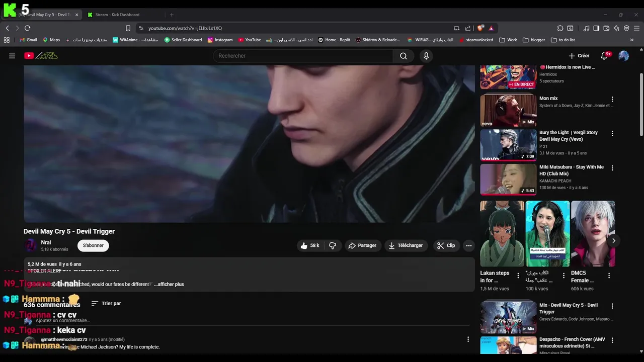This screenshot has width=644, height=362.
Task: Click the Clip button
Action: [x=446, y=245]
